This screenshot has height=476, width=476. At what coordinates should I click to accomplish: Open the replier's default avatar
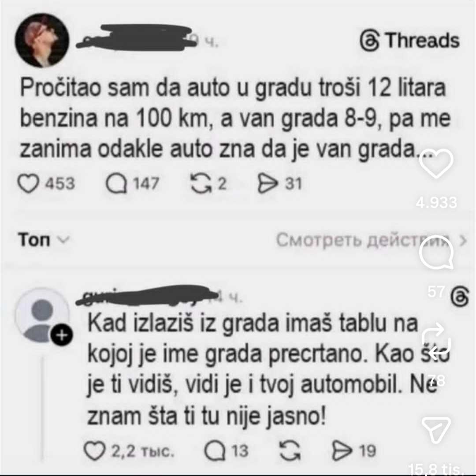pyautogui.click(x=42, y=316)
